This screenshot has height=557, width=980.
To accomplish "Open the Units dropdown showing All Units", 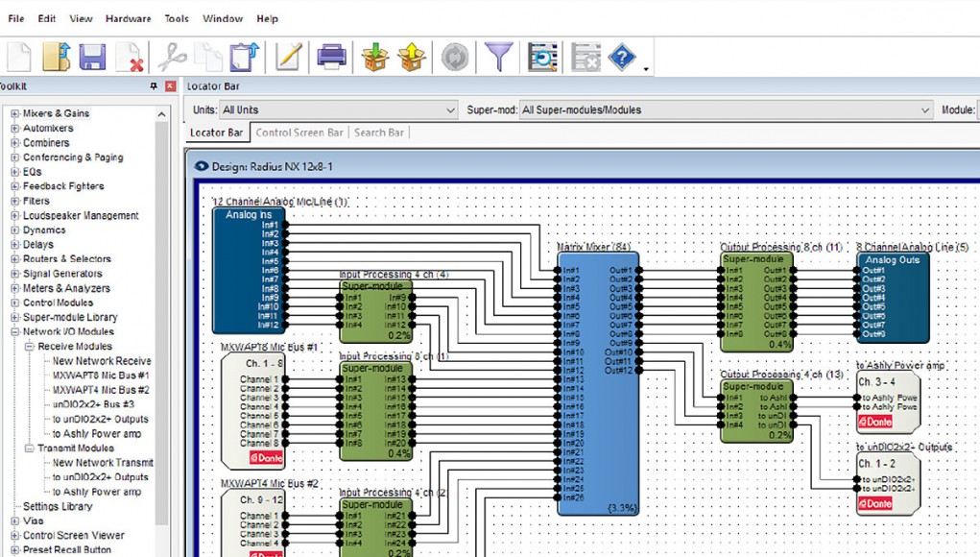I will click(x=339, y=110).
